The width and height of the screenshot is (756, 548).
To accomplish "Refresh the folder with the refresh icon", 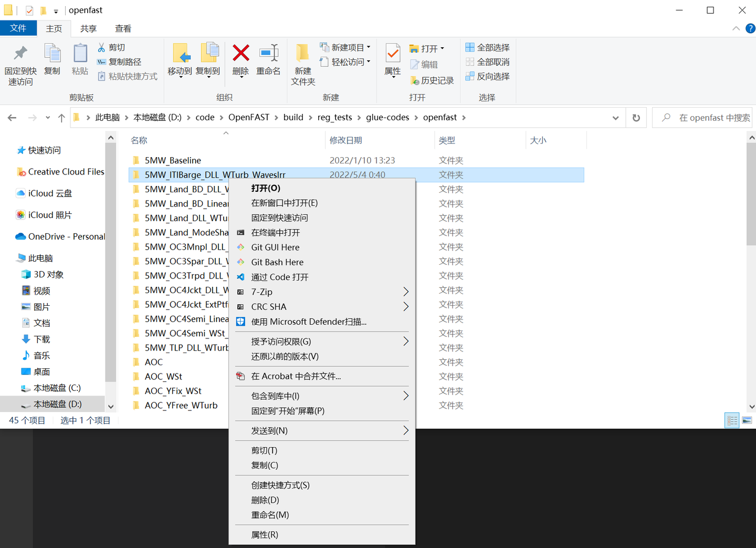I will pos(636,117).
